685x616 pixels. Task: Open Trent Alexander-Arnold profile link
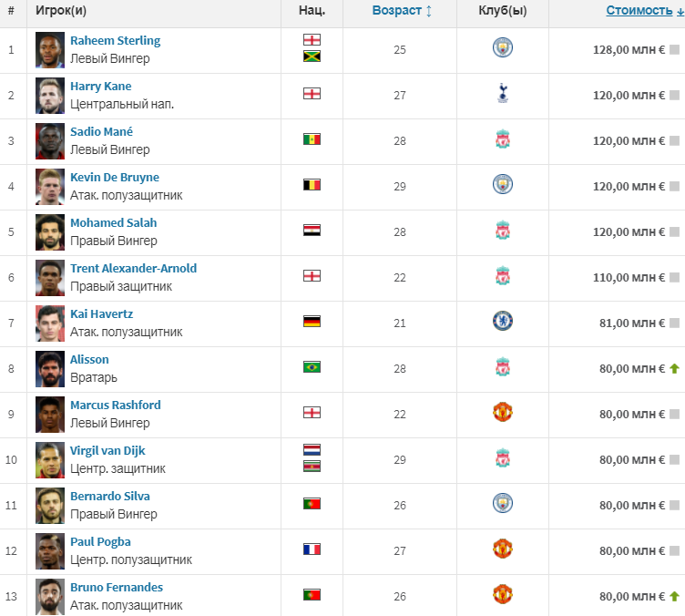133,269
